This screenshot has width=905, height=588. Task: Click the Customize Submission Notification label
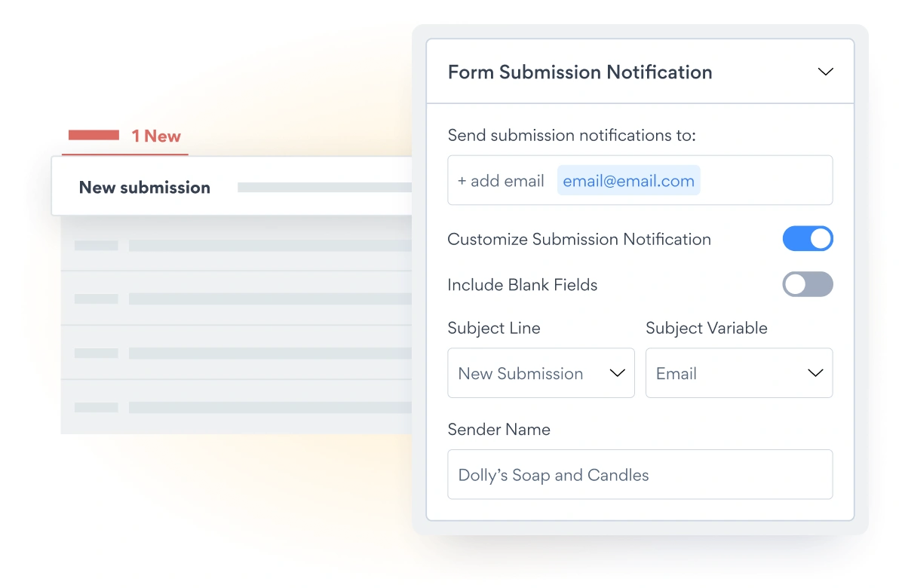pyautogui.click(x=578, y=239)
